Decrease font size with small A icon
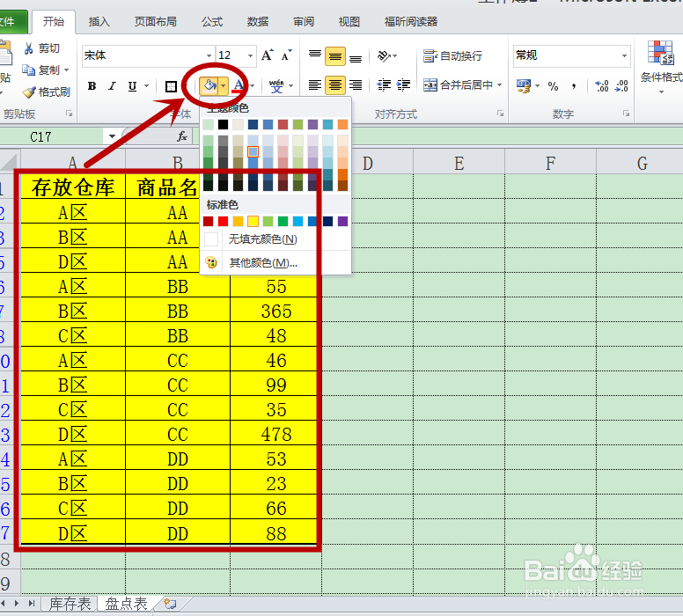Image resolution: width=683 pixels, height=616 pixels. pyautogui.click(x=287, y=55)
